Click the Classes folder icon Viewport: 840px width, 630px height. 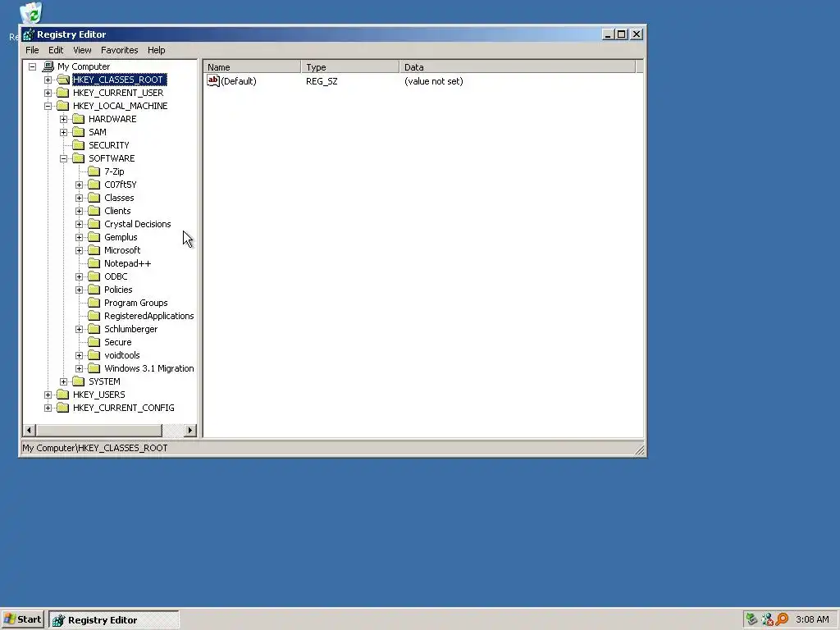pos(94,198)
